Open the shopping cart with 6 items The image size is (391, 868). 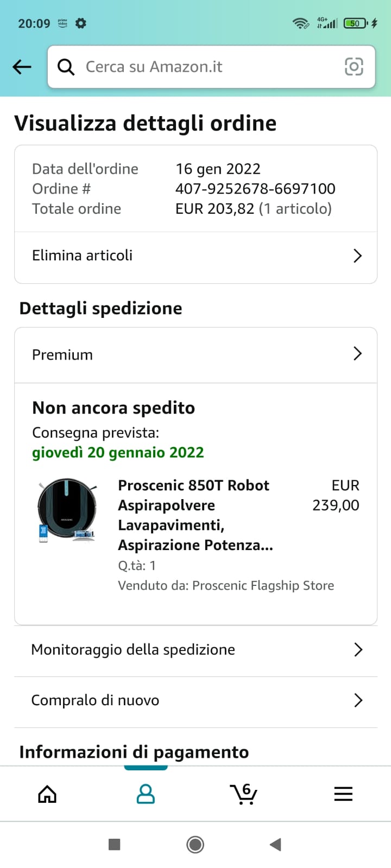pyautogui.click(x=243, y=794)
